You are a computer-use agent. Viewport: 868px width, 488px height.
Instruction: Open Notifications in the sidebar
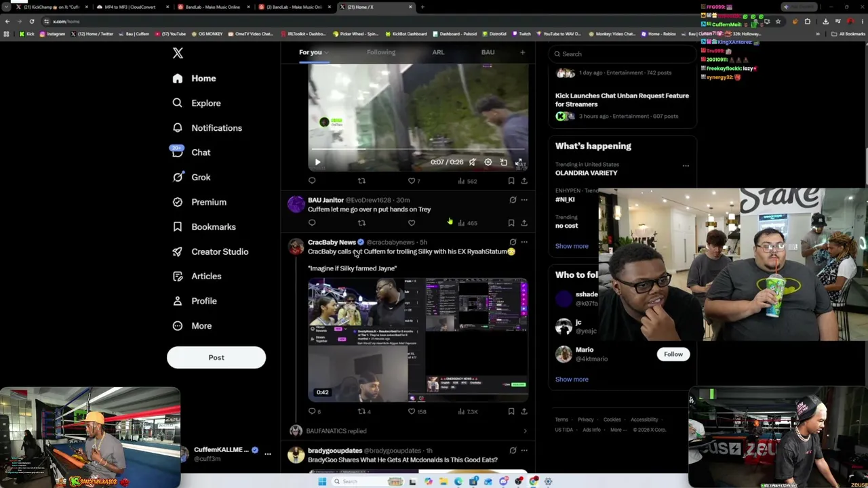(207, 128)
